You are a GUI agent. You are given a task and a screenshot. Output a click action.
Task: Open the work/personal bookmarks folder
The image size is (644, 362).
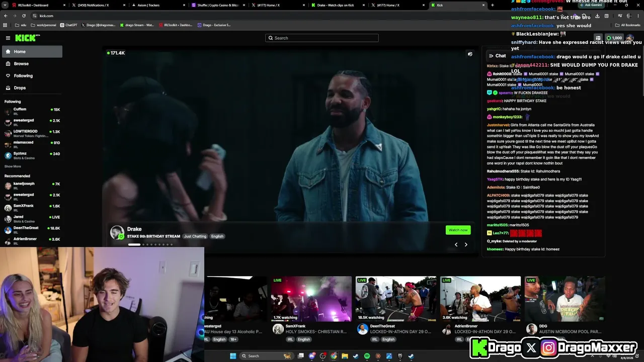click(44, 25)
